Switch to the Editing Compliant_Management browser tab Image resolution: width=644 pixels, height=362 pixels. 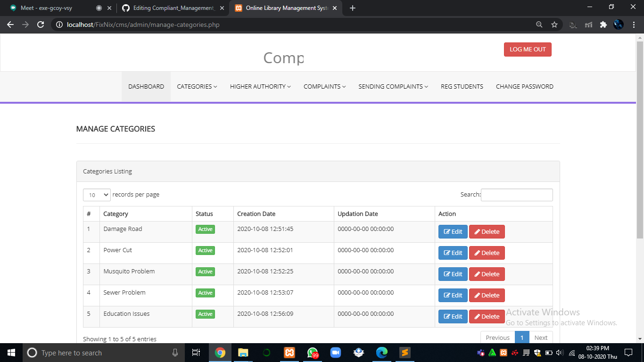[173, 8]
